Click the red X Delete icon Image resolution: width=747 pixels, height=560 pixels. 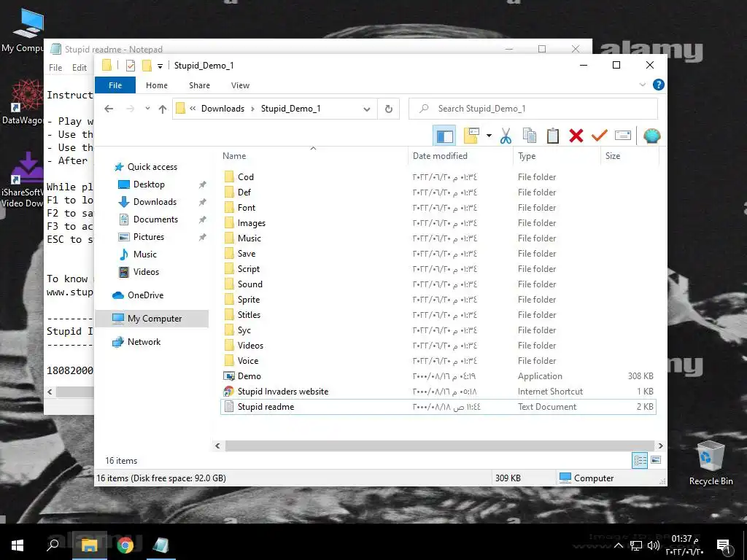coord(576,136)
